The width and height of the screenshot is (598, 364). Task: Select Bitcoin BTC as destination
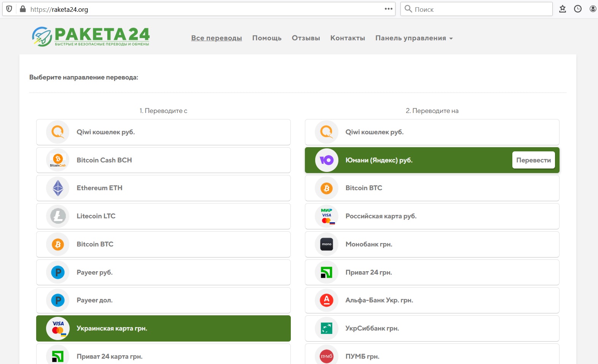(432, 188)
